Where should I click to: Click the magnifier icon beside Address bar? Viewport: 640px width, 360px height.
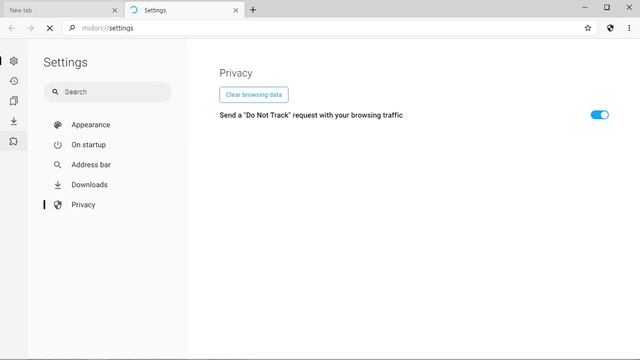(58, 165)
